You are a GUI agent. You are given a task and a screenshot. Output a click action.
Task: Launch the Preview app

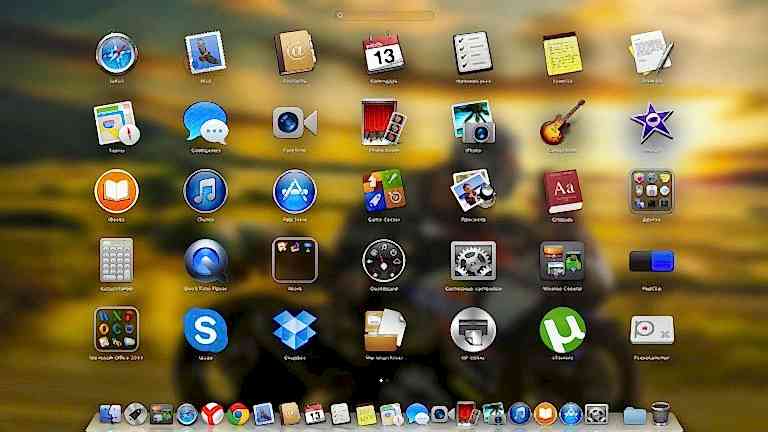pos(473,190)
